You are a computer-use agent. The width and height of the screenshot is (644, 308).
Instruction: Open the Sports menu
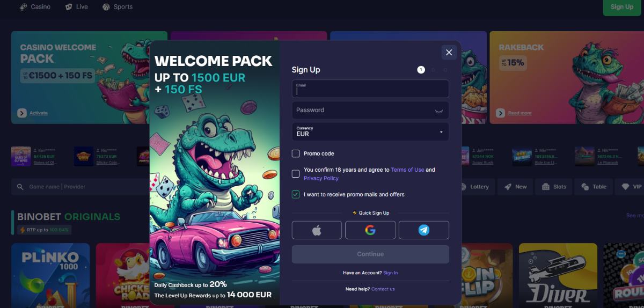coord(118,7)
